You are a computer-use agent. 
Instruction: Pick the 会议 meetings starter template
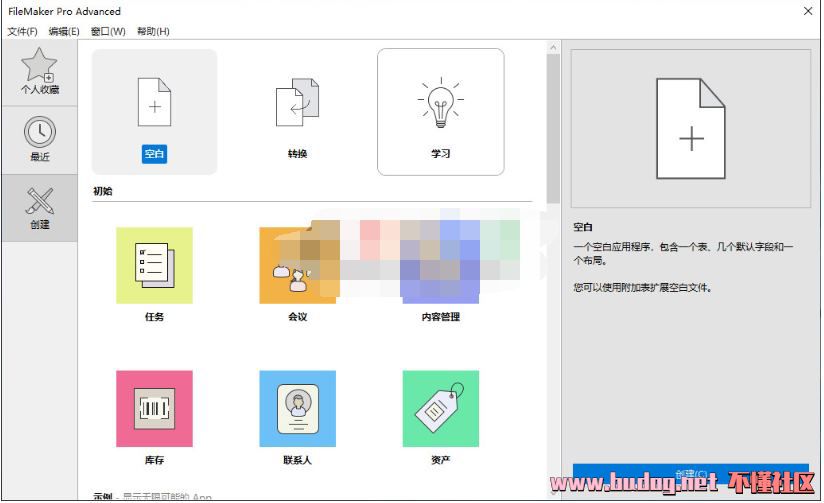[297, 265]
